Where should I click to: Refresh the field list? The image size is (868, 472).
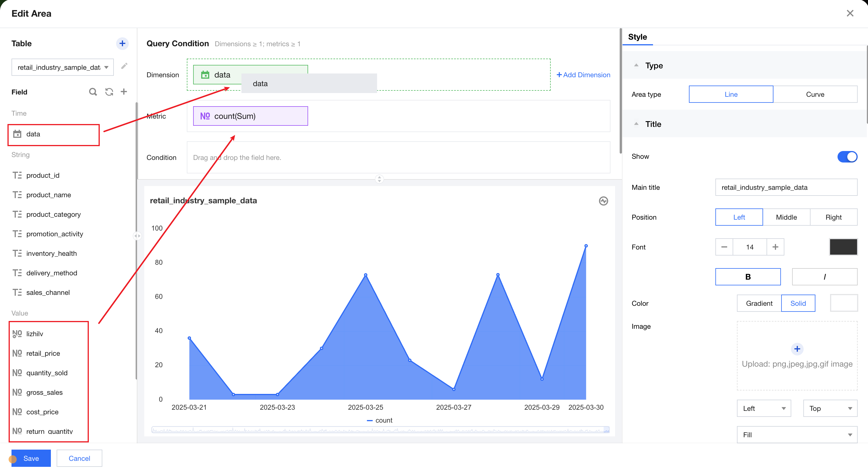[x=109, y=92]
